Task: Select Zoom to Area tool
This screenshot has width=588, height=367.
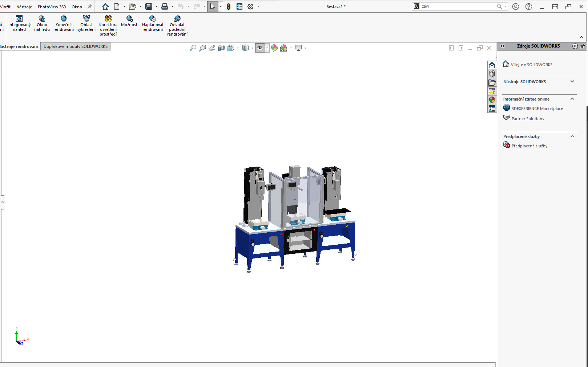Action: (202, 48)
